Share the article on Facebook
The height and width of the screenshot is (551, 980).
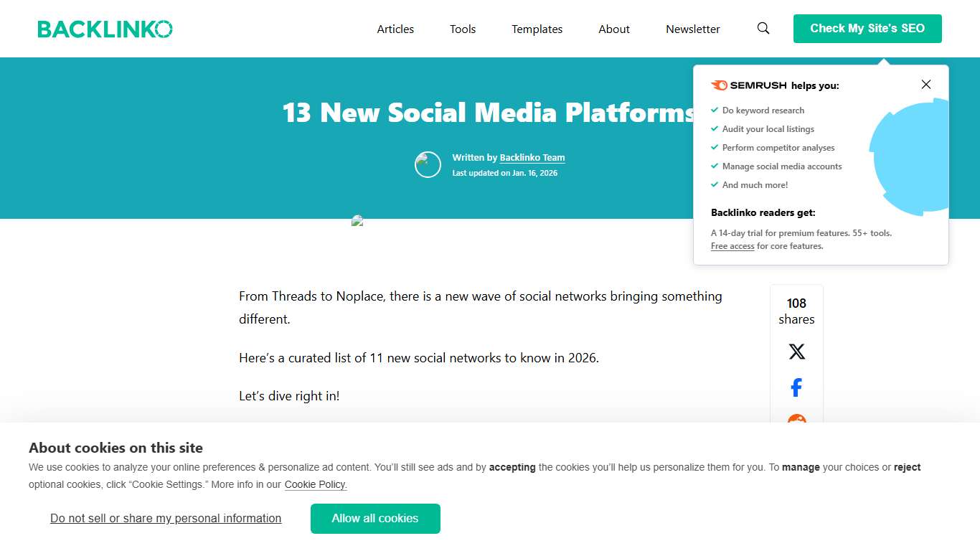pyautogui.click(x=796, y=387)
